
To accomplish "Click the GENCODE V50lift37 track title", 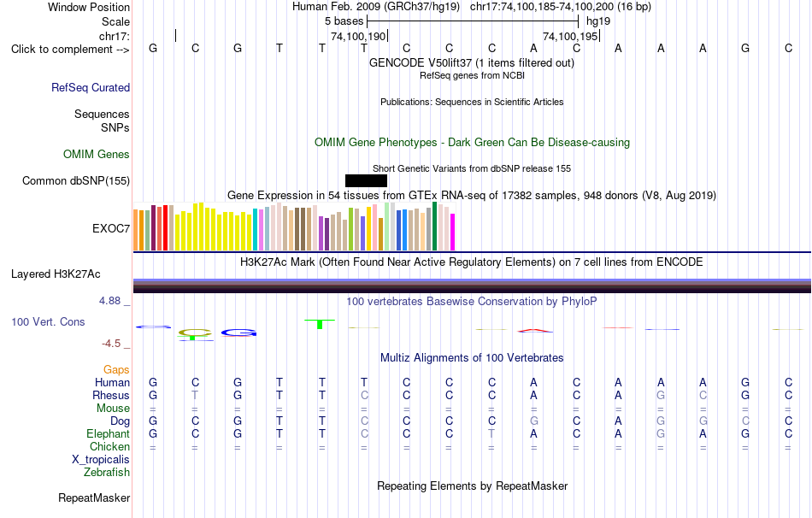I will 472,62.
